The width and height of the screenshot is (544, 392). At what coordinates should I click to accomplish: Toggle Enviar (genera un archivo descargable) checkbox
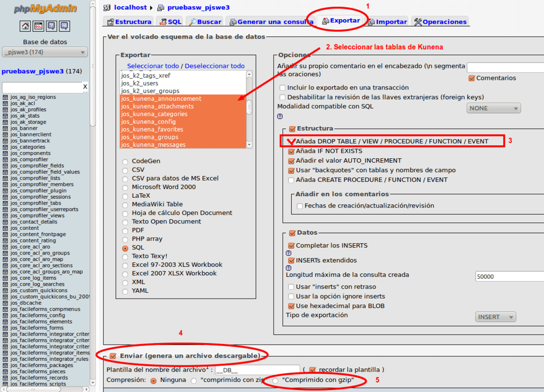pyautogui.click(x=113, y=356)
